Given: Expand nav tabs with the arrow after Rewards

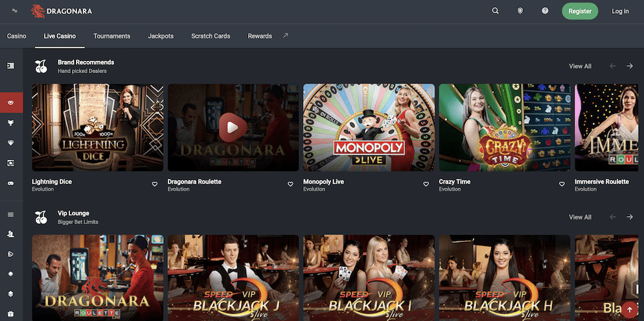Looking at the screenshot, I should pyautogui.click(x=285, y=36).
